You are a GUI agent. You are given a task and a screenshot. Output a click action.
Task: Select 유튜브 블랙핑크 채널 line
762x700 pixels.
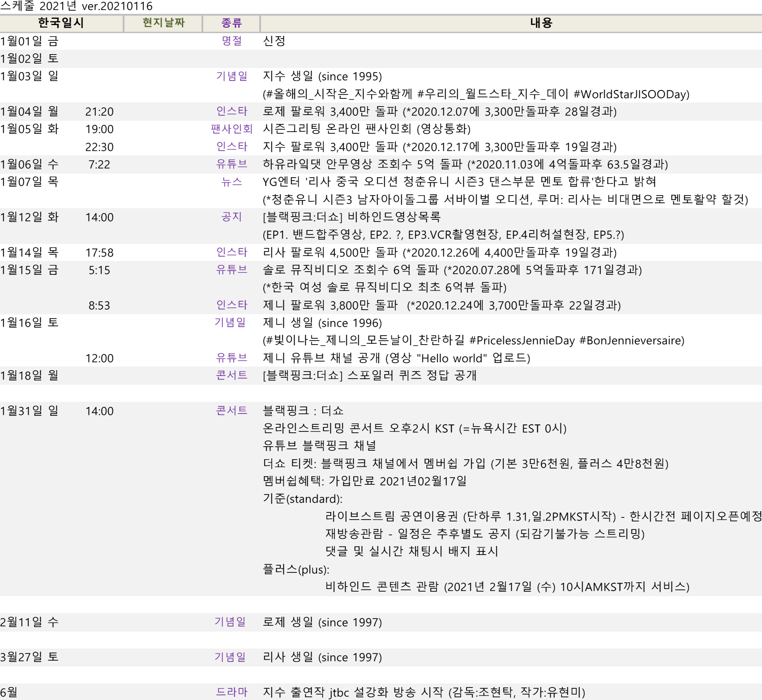(x=319, y=446)
